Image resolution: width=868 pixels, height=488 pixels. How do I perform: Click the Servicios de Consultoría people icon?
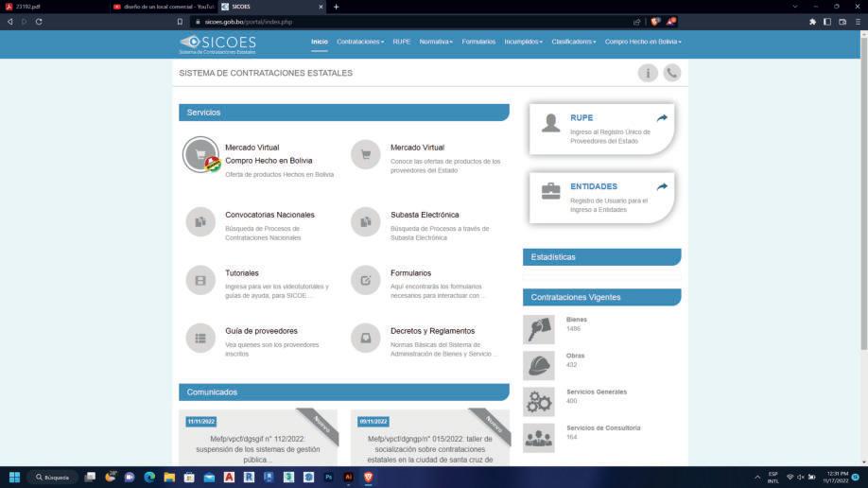(x=539, y=438)
